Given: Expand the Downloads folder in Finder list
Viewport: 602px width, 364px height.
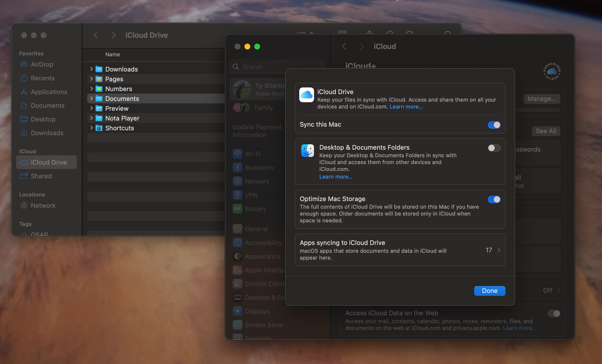Looking at the screenshot, I should [91, 69].
